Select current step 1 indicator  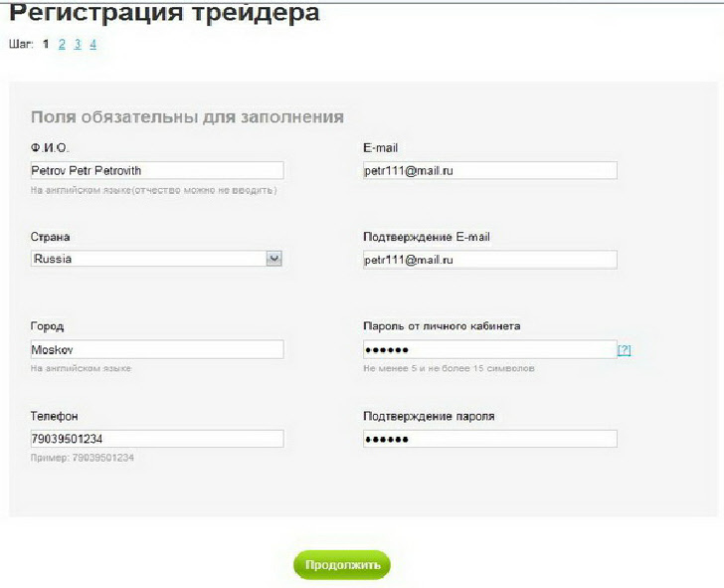pyautogui.click(x=47, y=45)
